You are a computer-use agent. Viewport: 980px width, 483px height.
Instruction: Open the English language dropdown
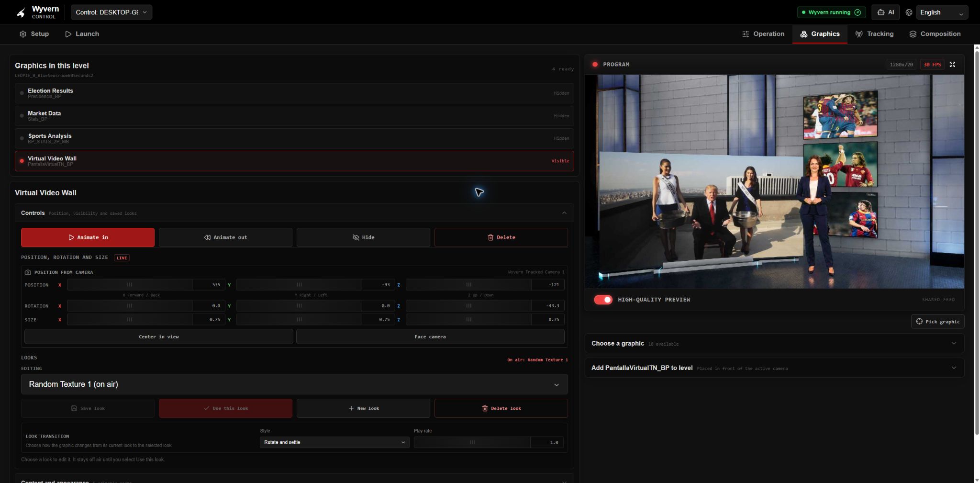pos(942,12)
